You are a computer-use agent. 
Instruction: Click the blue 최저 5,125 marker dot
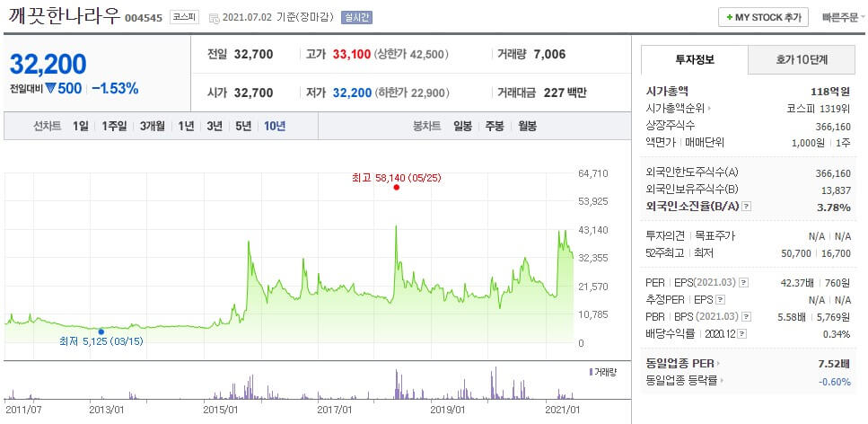pyautogui.click(x=101, y=331)
